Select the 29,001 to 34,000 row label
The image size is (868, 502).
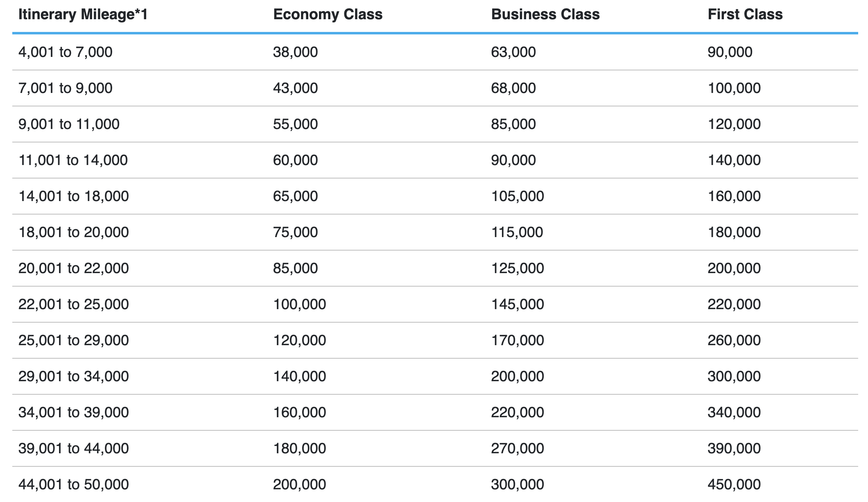(x=74, y=377)
